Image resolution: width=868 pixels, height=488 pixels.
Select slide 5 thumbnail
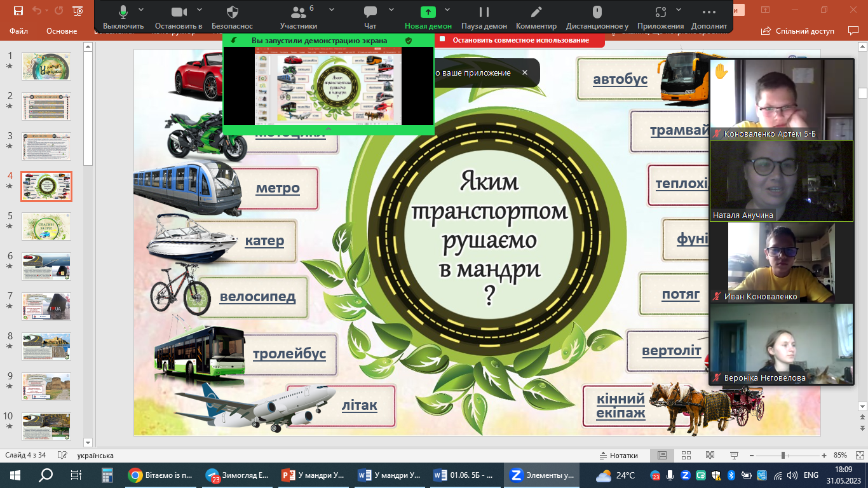coord(46,226)
